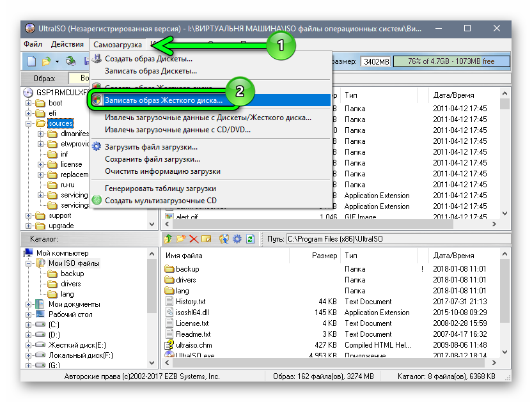Open the Файл menu

coord(33,44)
